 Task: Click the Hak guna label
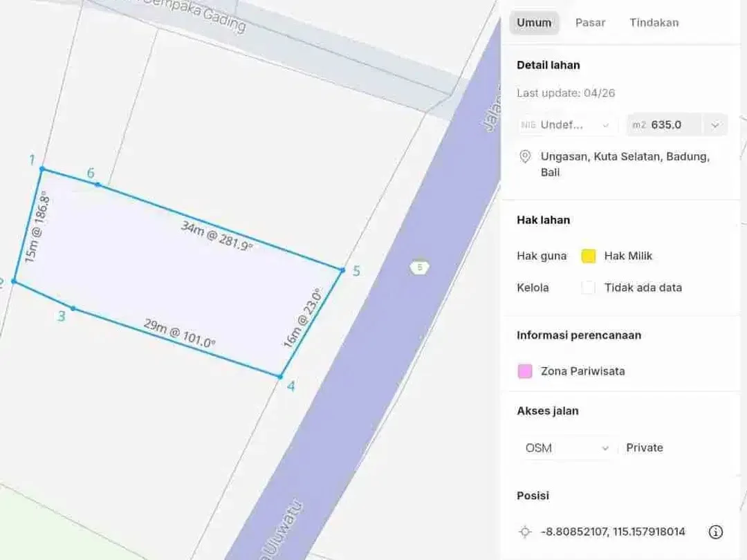tap(542, 256)
